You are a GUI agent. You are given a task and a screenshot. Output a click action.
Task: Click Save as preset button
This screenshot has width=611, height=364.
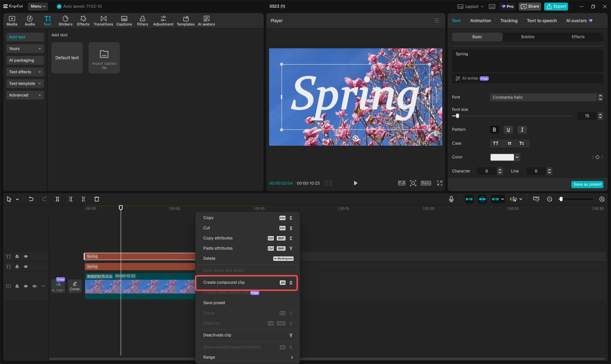(587, 185)
